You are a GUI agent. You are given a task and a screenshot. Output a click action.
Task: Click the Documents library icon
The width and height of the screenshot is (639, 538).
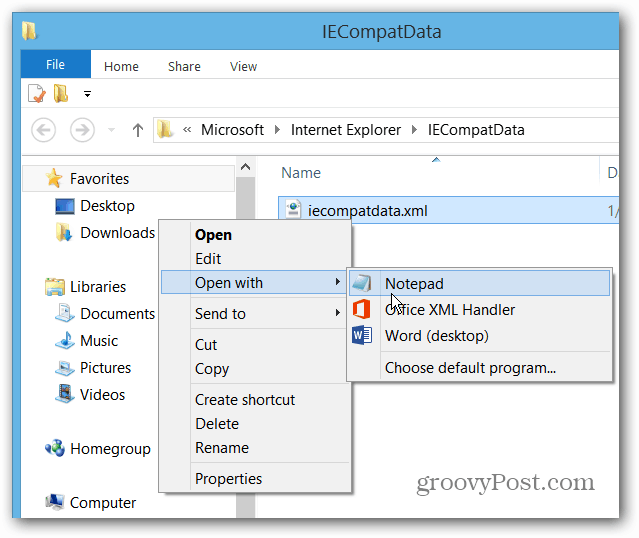[x=64, y=313]
